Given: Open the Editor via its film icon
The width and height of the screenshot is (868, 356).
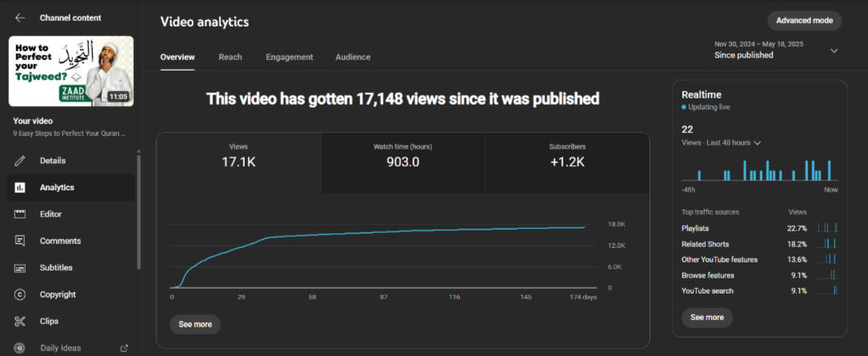Looking at the screenshot, I should 20,214.
